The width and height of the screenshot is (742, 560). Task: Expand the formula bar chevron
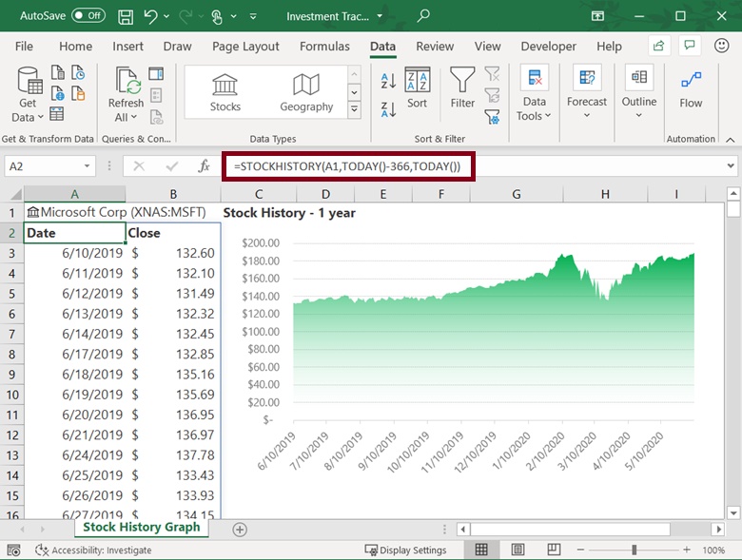coord(731,166)
